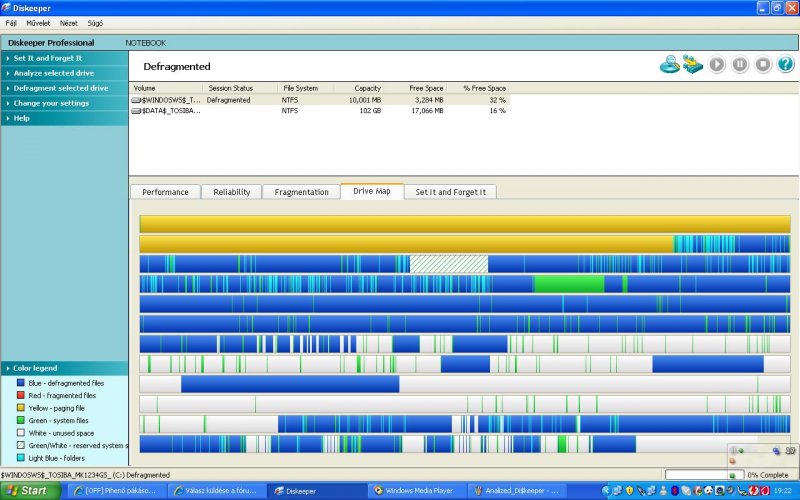Screen dimensions: 800x500
Task: Select the '17,066 MB' free space cell
Action: click(427, 111)
